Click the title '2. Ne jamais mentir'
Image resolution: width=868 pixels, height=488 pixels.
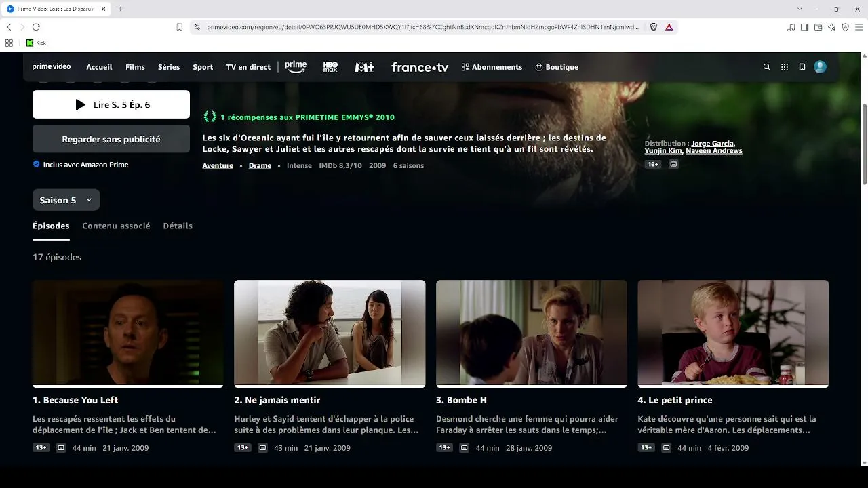tap(277, 400)
